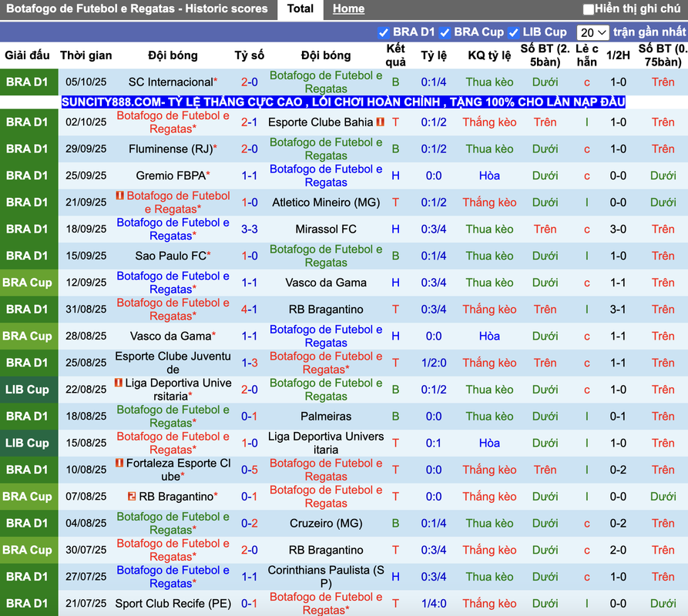The height and width of the screenshot is (616, 688).
Task: Click the 2-0 score on 05/10/25 row
Action: [249, 82]
